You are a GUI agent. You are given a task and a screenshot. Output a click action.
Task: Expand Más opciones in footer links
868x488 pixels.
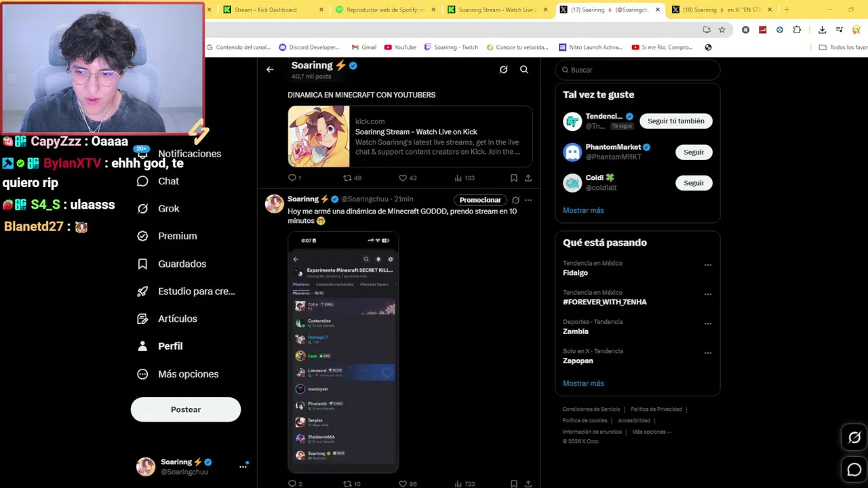click(x=652, y=432)
